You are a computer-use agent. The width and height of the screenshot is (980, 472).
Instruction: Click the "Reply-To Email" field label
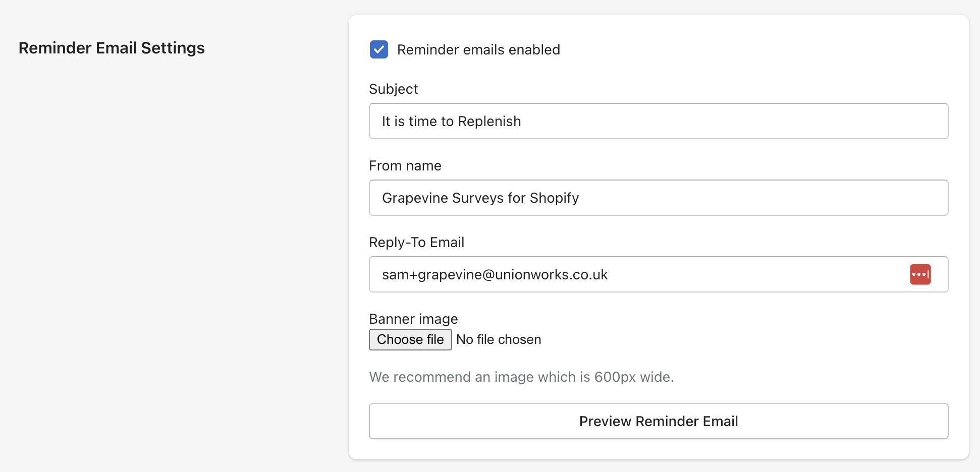pyautogui.click(x=417, y=243)
